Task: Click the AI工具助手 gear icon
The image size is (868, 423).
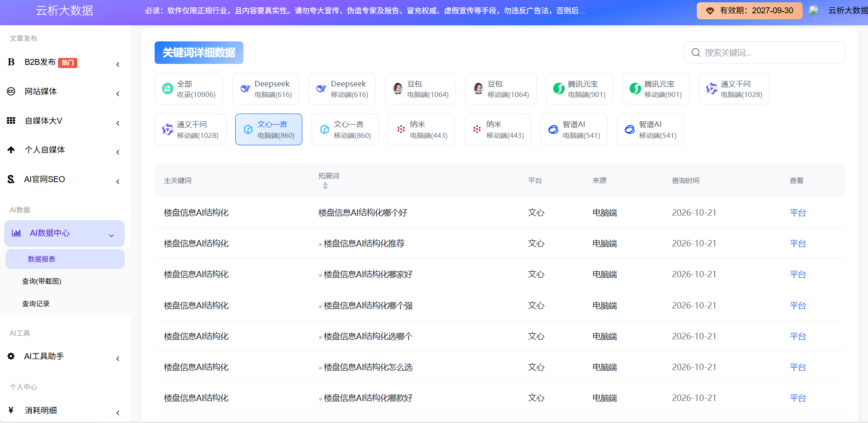Action: (x=11, y=356)
